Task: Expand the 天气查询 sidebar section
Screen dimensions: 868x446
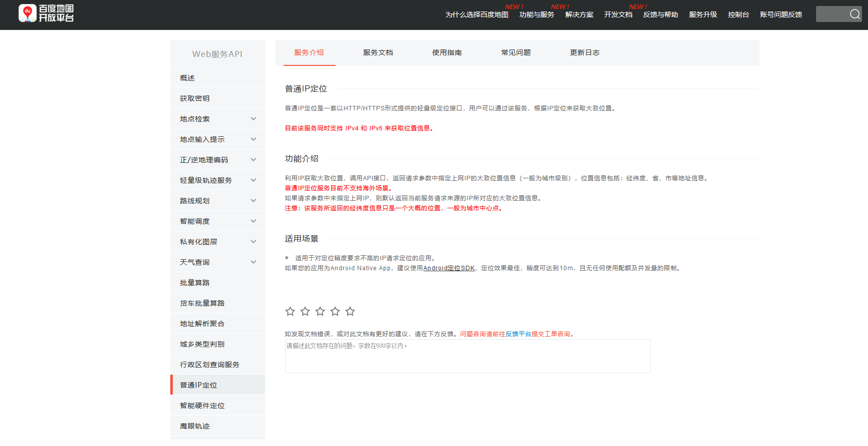Action: [218, 262]
